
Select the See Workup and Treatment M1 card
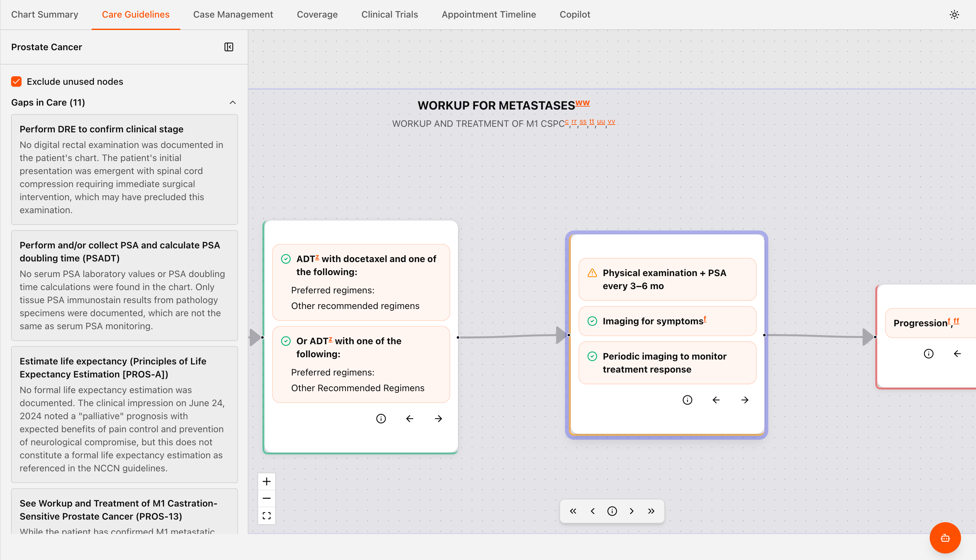pyautogui.click(x=125, y=511)
